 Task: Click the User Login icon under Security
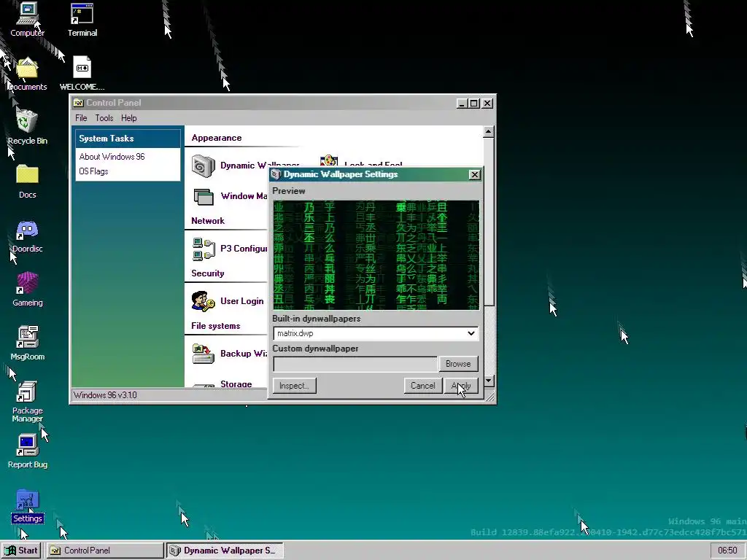204,301
